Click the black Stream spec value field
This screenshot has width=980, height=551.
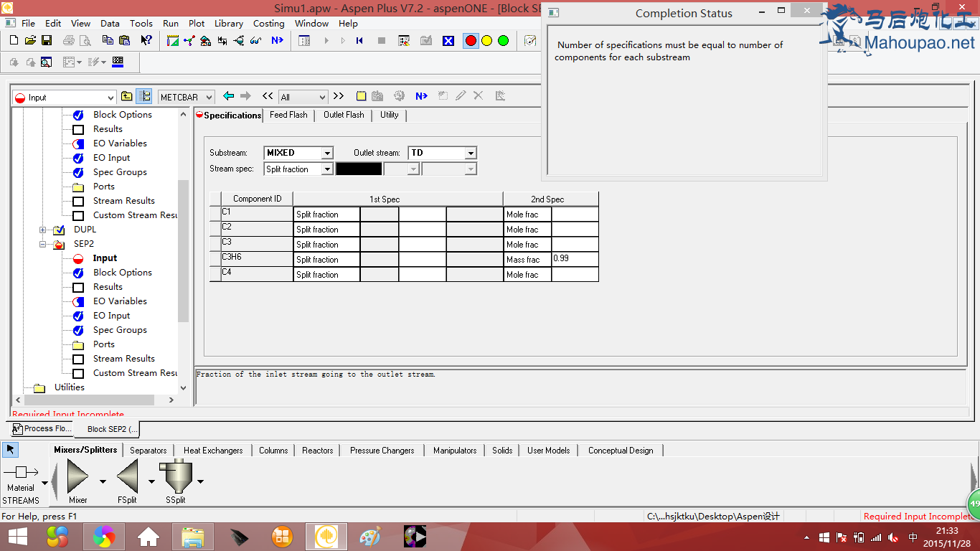pos(359,169)
